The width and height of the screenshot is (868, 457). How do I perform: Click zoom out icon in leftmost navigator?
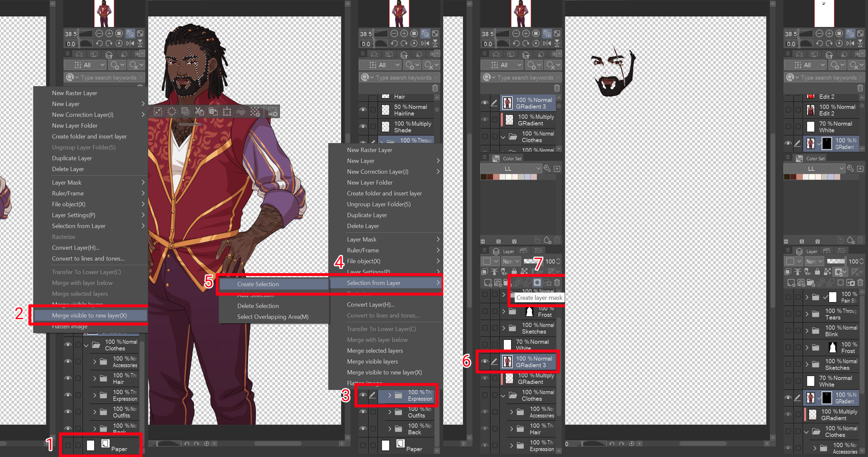click(x=99, y=33)
